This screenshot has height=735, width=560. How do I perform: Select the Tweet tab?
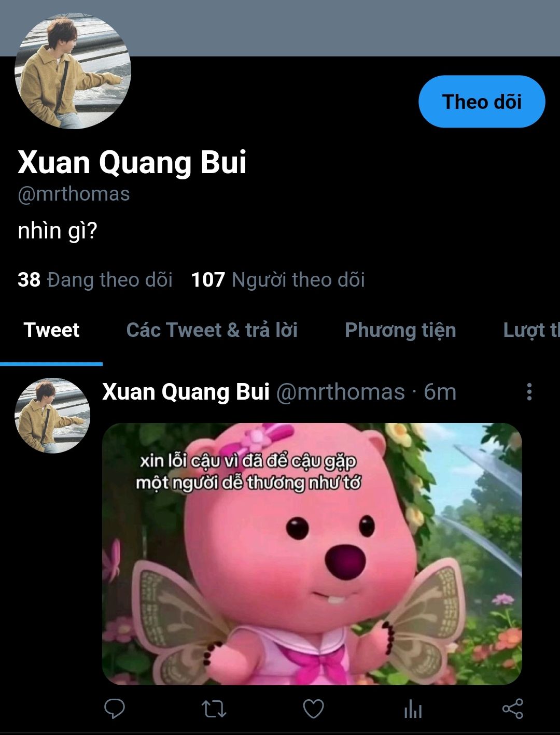51,330
